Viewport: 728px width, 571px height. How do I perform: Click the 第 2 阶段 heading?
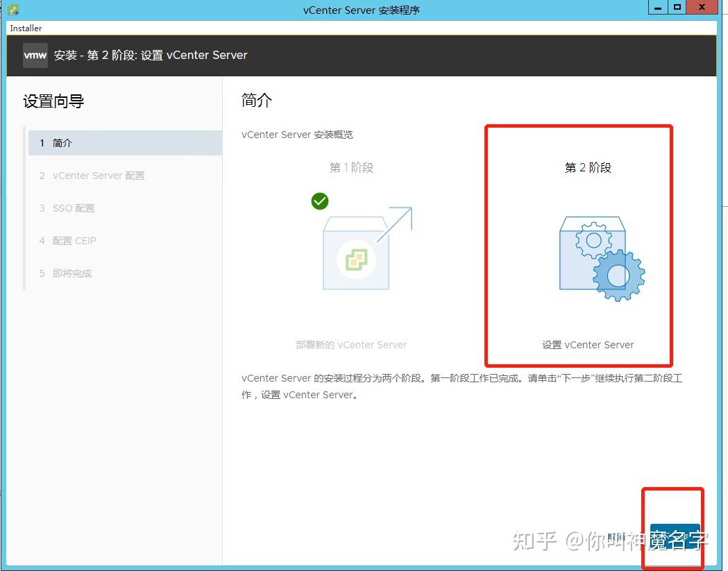click(x=587, y=167)
